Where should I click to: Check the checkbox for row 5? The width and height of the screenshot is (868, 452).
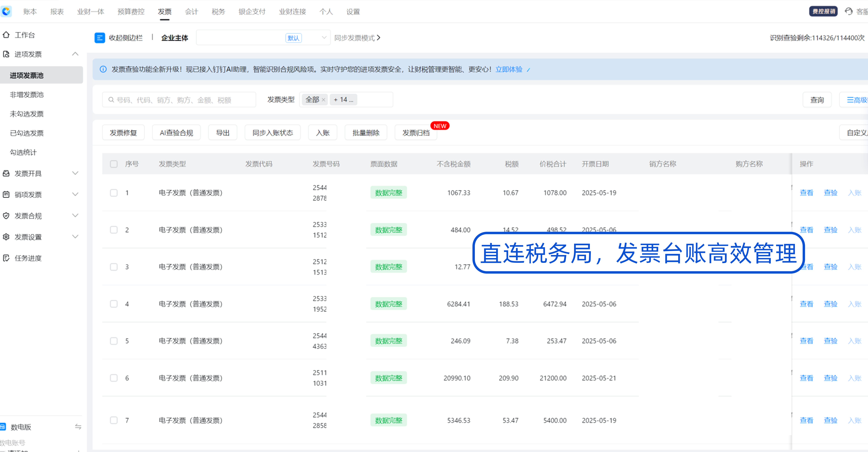click(114, 341)
